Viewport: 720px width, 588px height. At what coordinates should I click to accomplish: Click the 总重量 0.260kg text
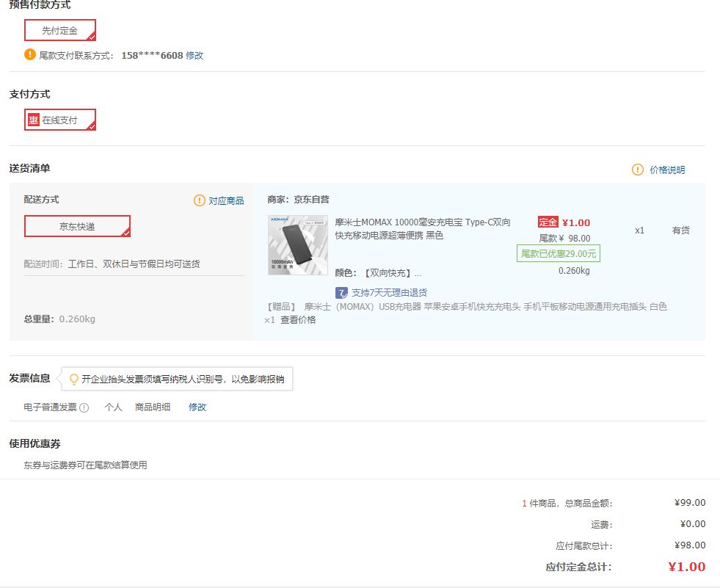click(x=59, y=319)
